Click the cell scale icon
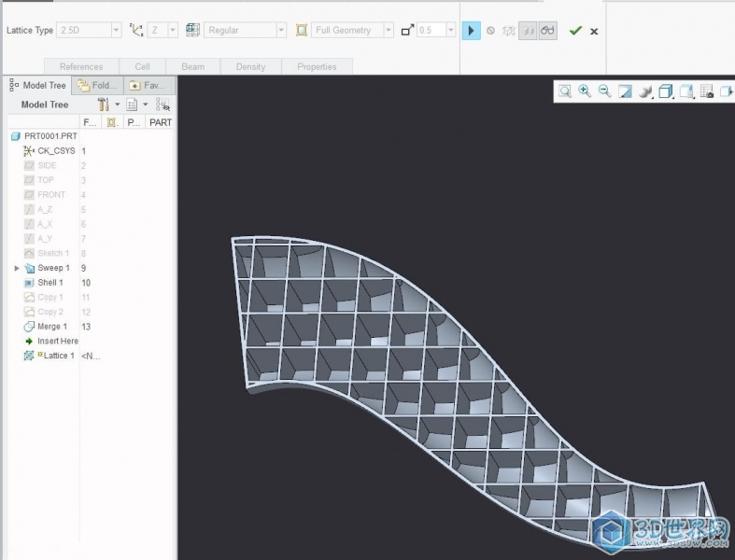 [407, 31]
